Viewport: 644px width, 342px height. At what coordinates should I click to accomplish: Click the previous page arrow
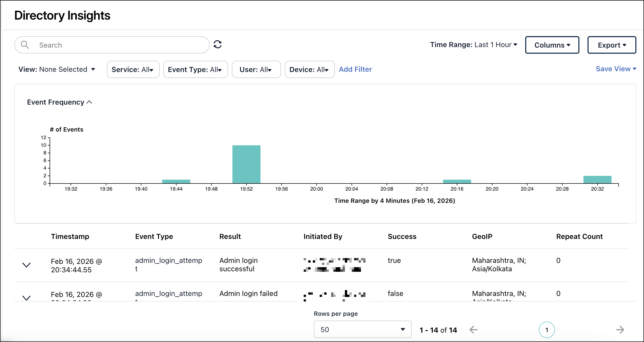[x=474, y=330]
